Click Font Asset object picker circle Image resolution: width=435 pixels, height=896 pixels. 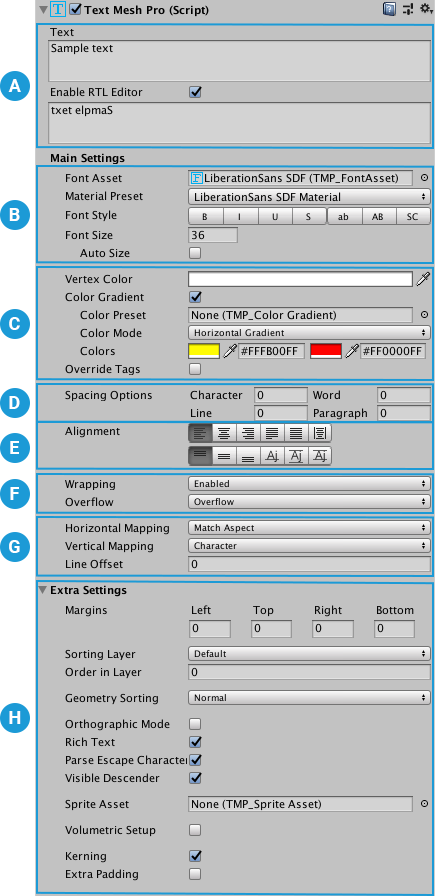(424, 178)
